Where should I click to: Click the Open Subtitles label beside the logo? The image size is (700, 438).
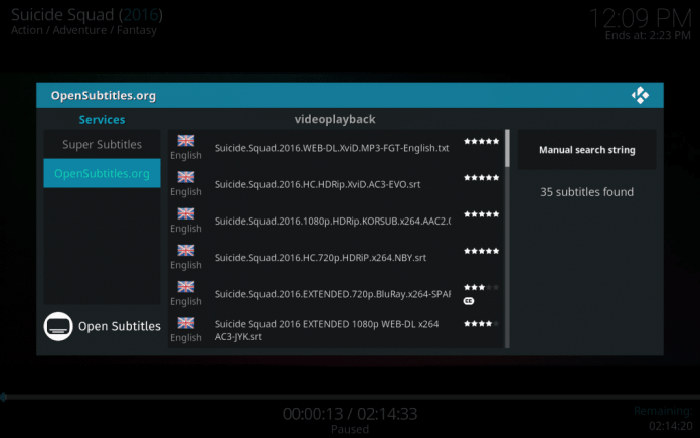pyautogui.click(x=119, y=326)
